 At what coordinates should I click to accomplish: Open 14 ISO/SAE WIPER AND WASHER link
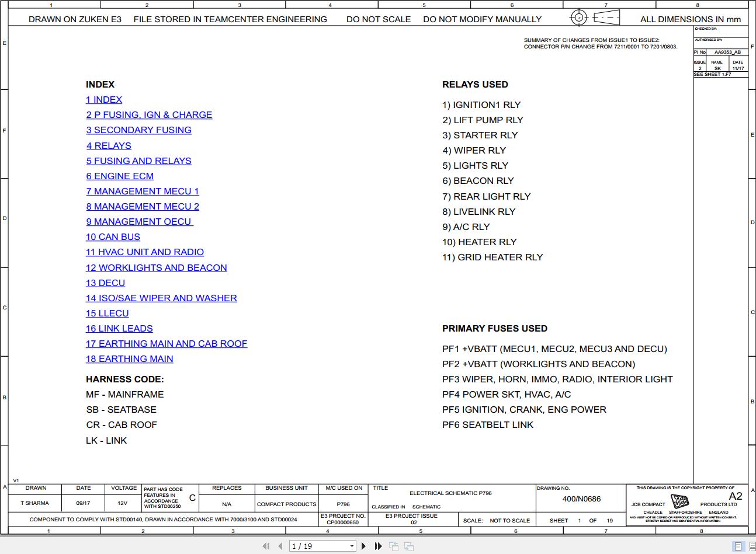point(161,298)
